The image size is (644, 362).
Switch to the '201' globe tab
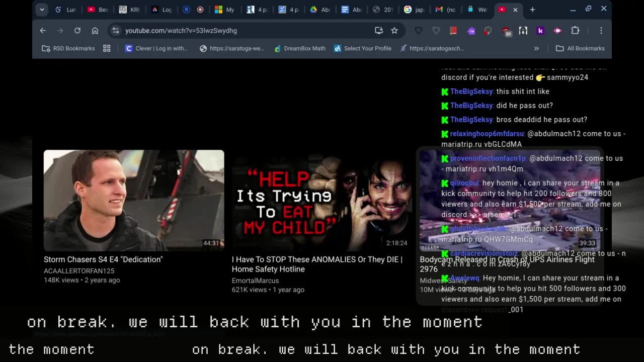(383, 10)
